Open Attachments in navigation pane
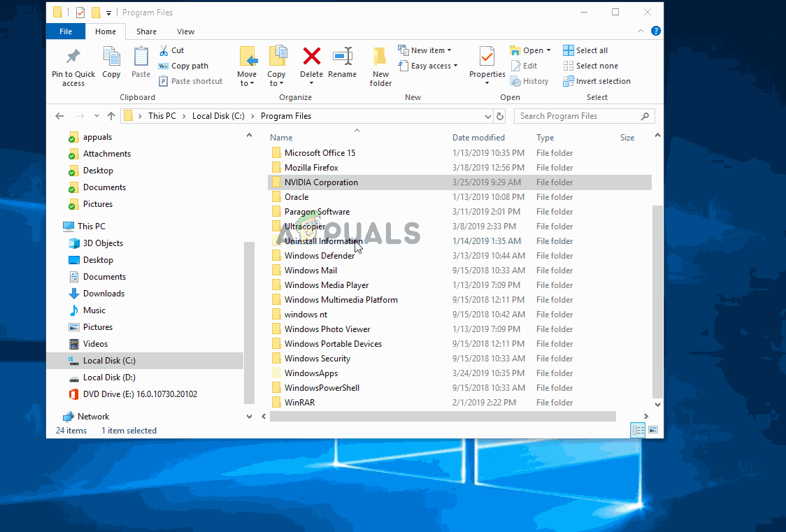Viewport: 786px width, 532px height. click(107, 154)
